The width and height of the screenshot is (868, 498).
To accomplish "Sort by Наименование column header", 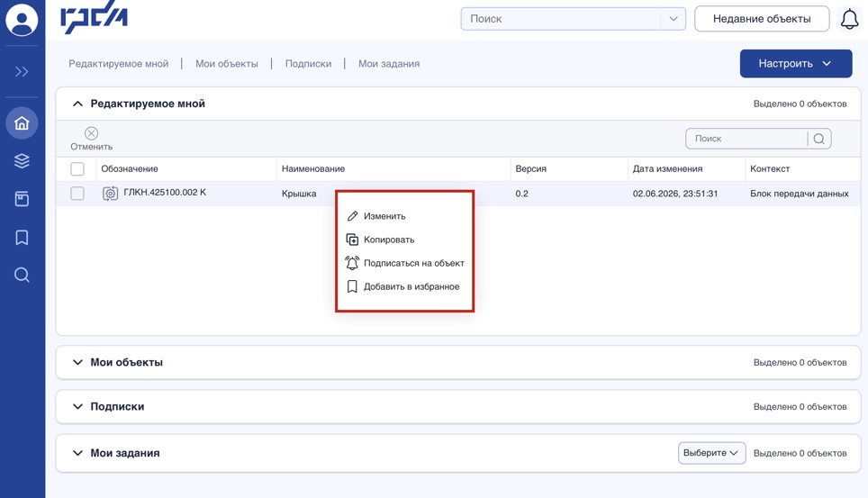I will click(x=313, y=169).
